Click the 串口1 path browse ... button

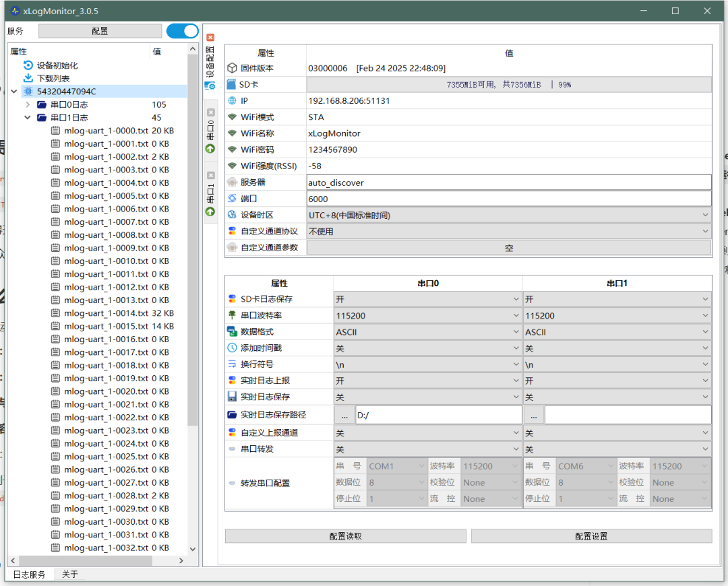coord(534,415)
